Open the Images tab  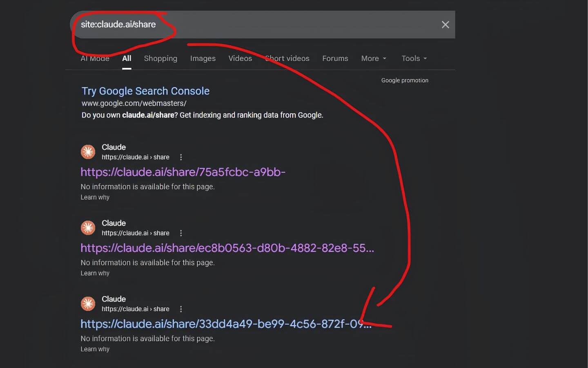point(203,58)
